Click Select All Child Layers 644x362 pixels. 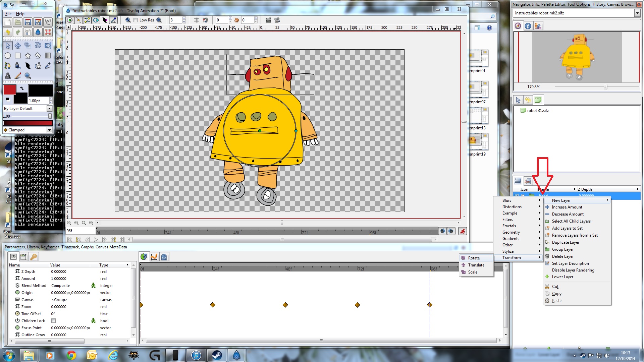point(577,221)
